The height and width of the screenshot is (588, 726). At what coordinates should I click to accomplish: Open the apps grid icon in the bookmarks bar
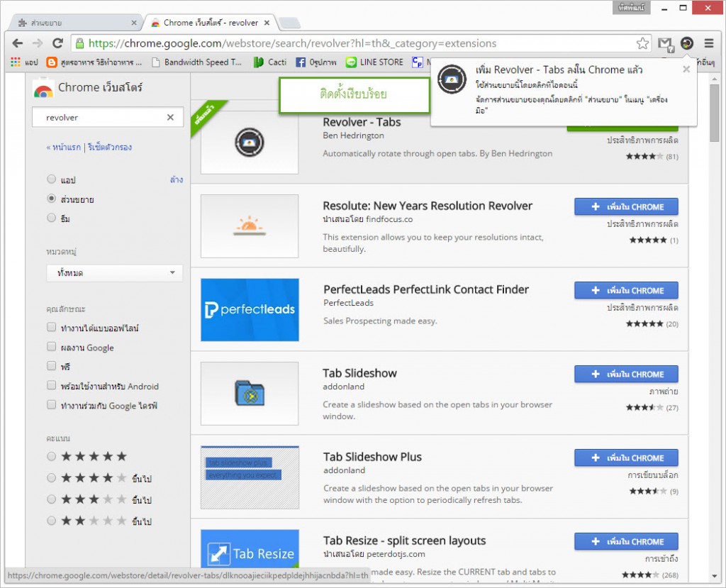(x=16, y=62)
